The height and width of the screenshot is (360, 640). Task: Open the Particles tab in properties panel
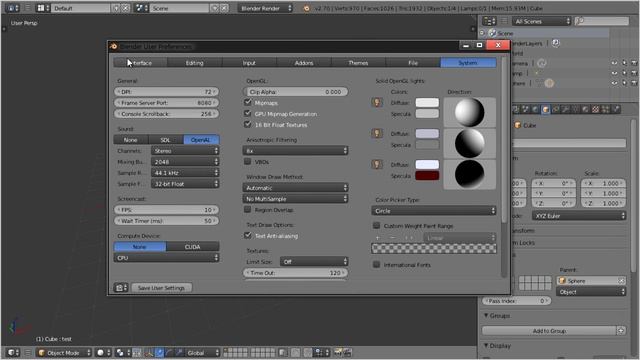[605, 109]
